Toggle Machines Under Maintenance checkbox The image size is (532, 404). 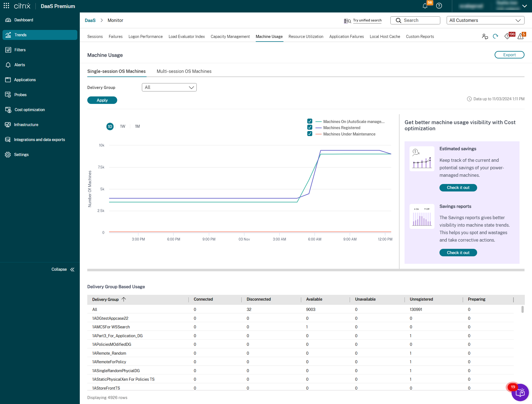click(x=310, y=134)
